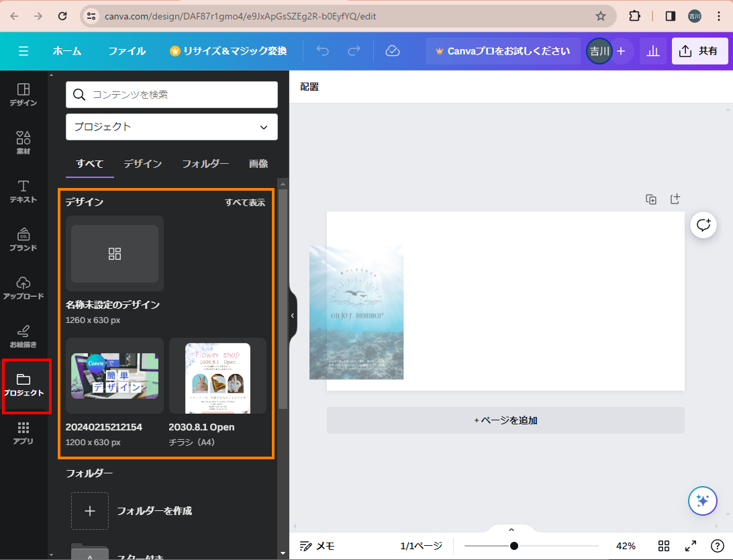The image size is (733, 560).
Task: Click the undo arrow in top bar
Action: [323, 51]
